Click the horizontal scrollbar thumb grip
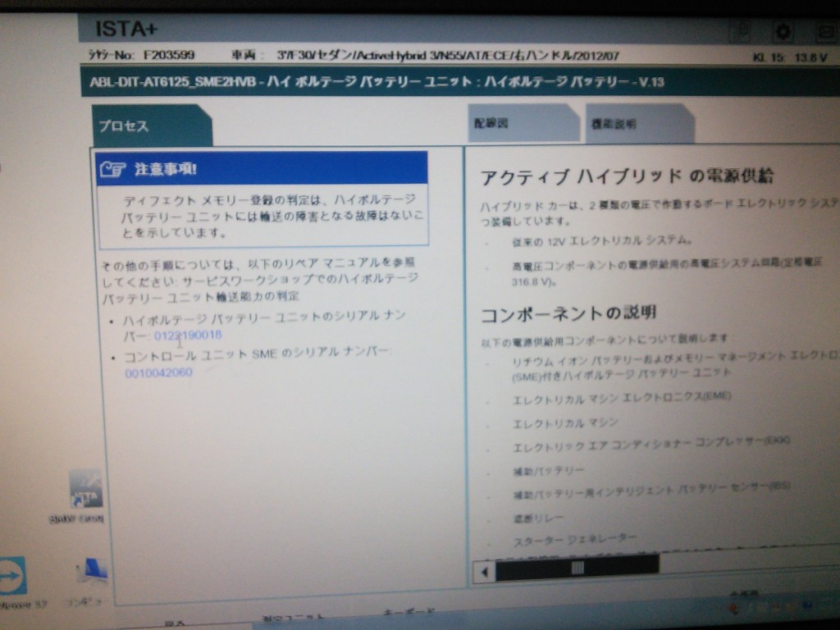Screen dimensions: 840x630 577,568
